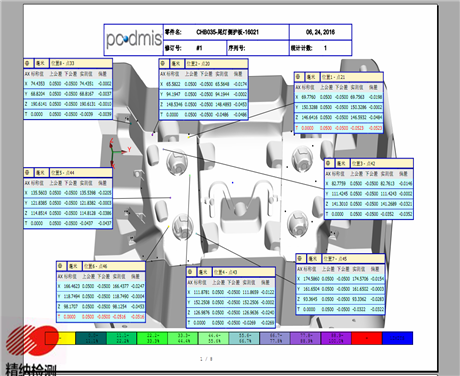Image resolution: width=460 pixels, height=376 pixels.
Task: Select the yellow swatch in color scale
Action: click(x=67, y=338)
